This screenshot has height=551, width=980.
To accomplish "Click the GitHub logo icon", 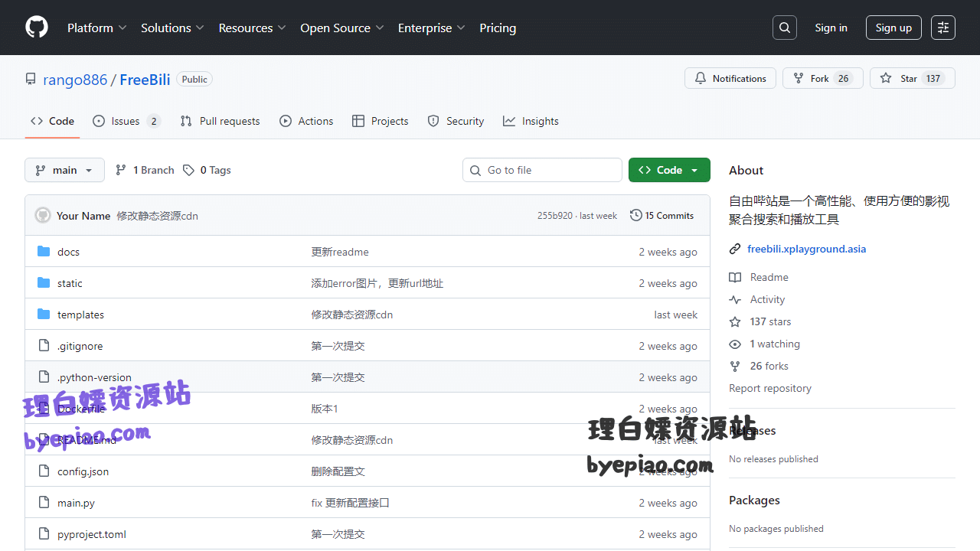I will click(x=37, y=28).
